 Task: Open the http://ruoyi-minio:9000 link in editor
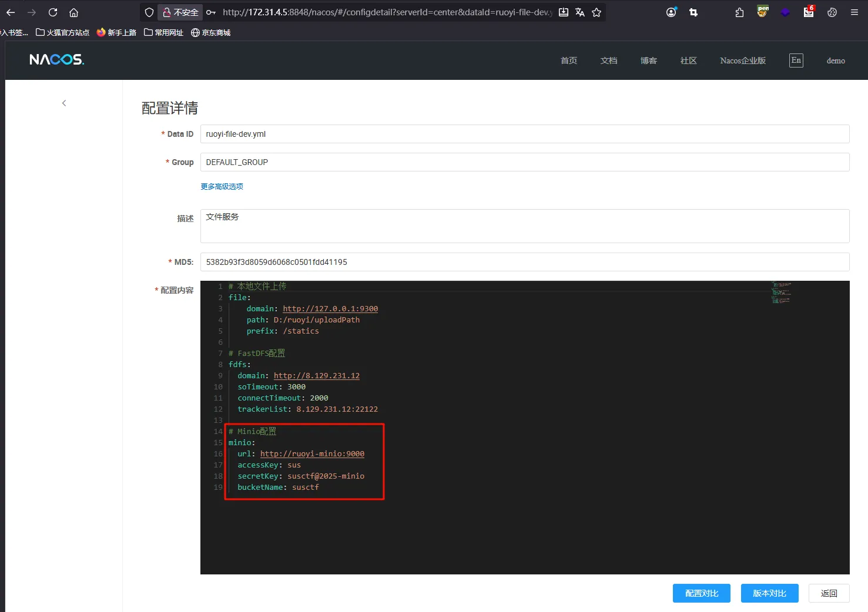312,454
